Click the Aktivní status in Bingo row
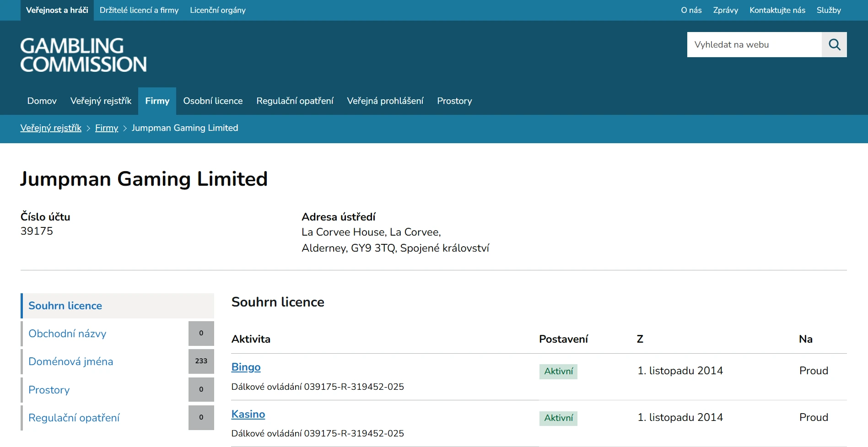Image resolution: width=868 pixels, height=447 pixels. click(558, 371)
